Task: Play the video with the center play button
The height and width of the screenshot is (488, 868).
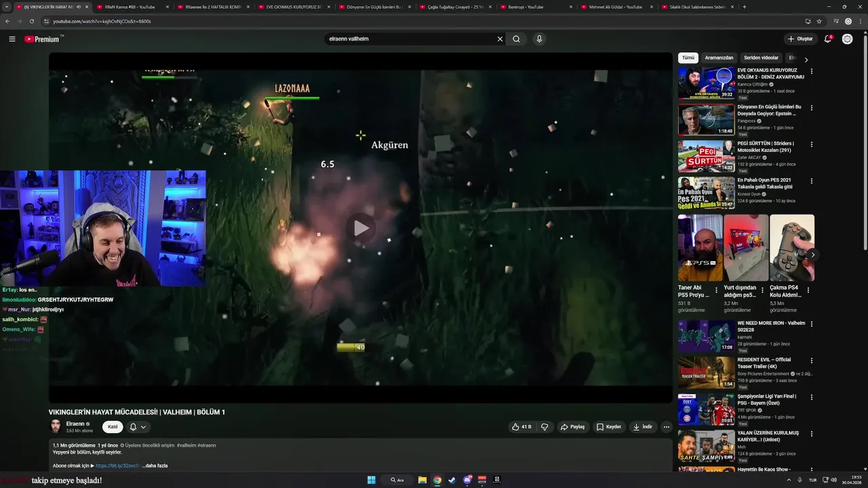Action: tap(361, 228)
